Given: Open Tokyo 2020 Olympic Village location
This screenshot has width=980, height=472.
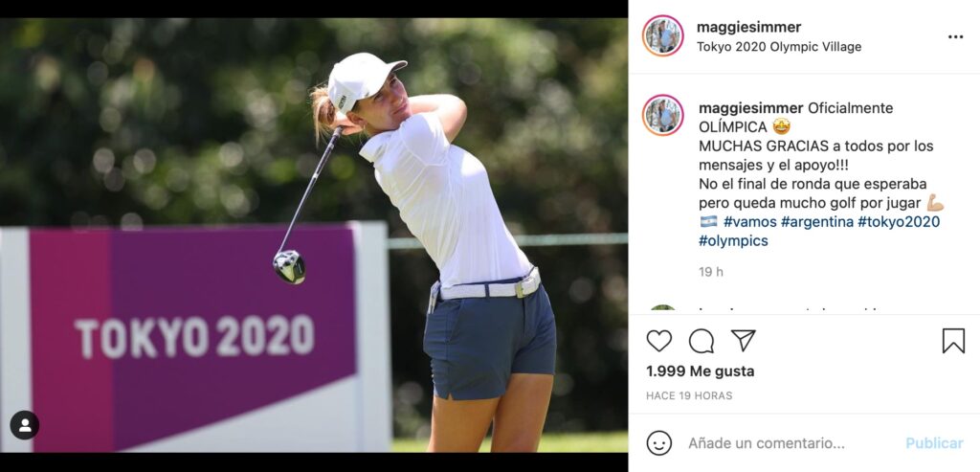Looking at the screenshot, I should (x=779, y=47).
